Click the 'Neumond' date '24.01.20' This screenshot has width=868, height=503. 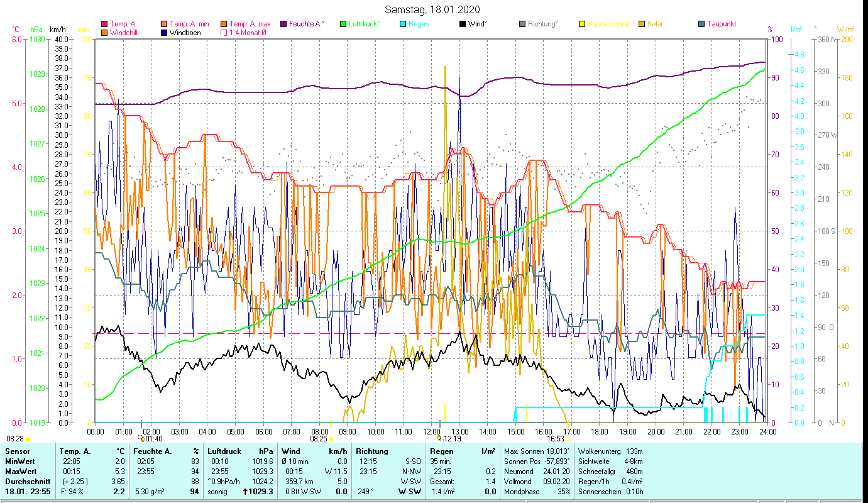pos(558,472)
